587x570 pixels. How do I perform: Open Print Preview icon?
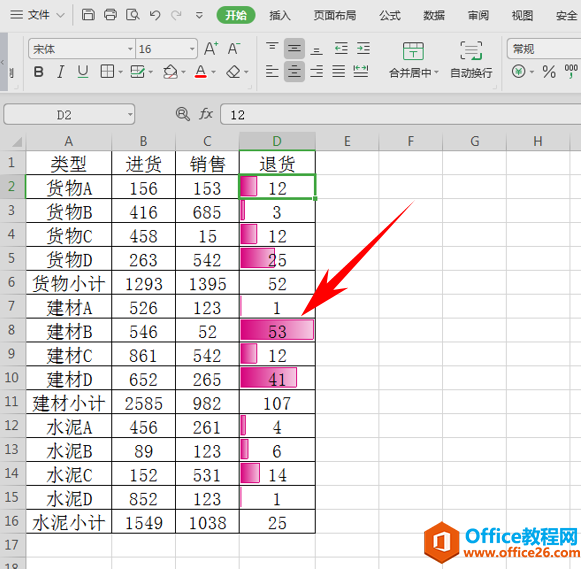133,15
